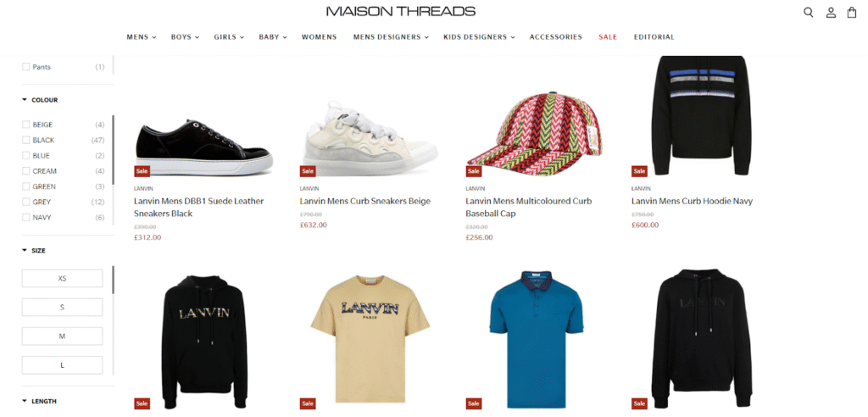The width and height of the screenshot is (868, 417).
Task: Click Sale badge on beige Lanvin T-shirt
Action: pyautogui.click(x=308, y=403)
